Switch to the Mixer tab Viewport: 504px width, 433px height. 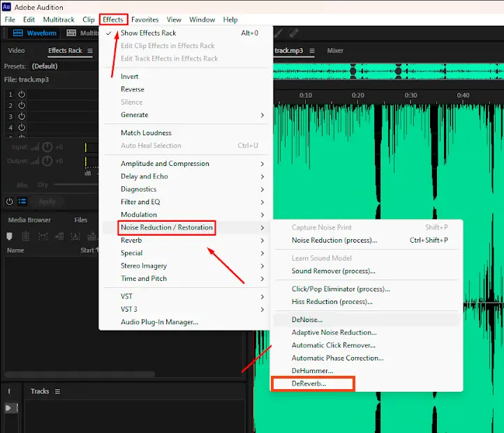tap(335, 51)
